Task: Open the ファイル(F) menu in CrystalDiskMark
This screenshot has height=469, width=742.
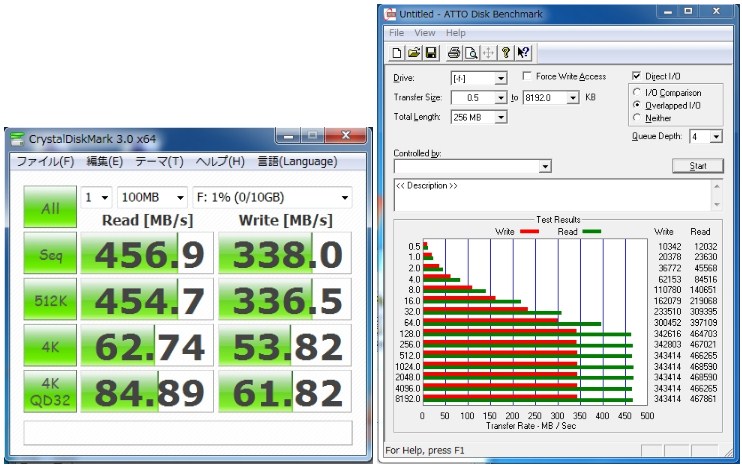Action: pyautogui.click(x=45, y=161)
